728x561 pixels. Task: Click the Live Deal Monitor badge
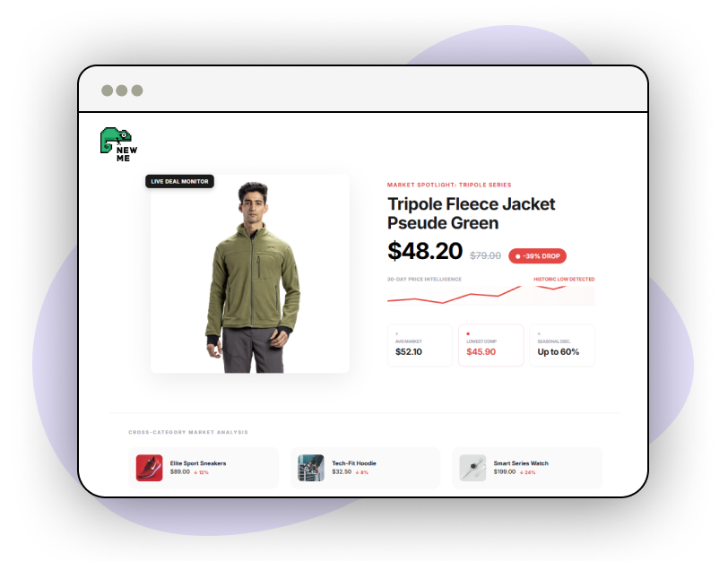[179, 181]
